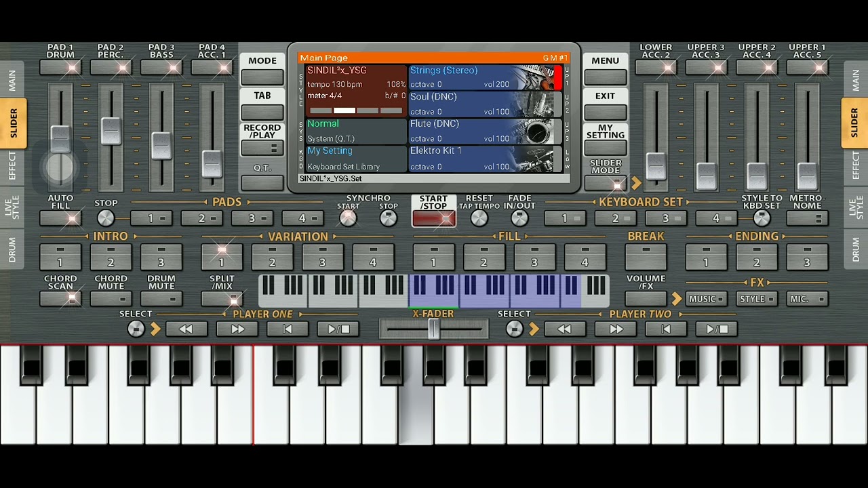This screenshot has width=868, height=488.
Task: Select Intro 2
Action: pos(111,258)
